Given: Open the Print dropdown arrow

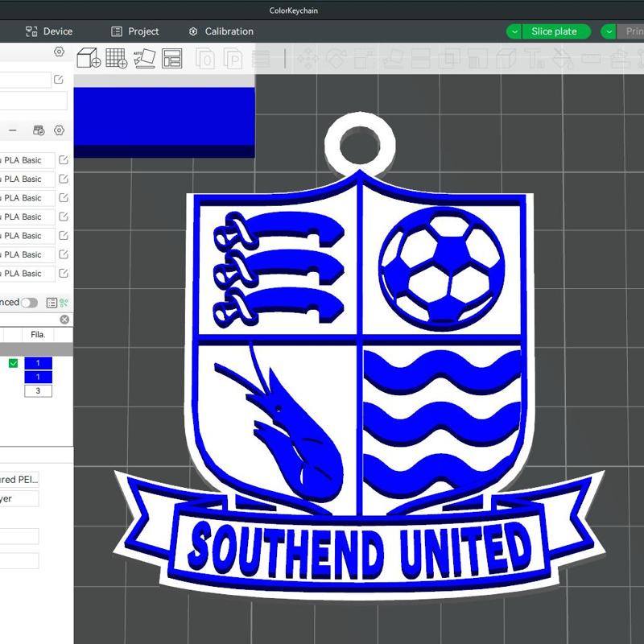Looking at the screenshot, I should coord(609,31).
